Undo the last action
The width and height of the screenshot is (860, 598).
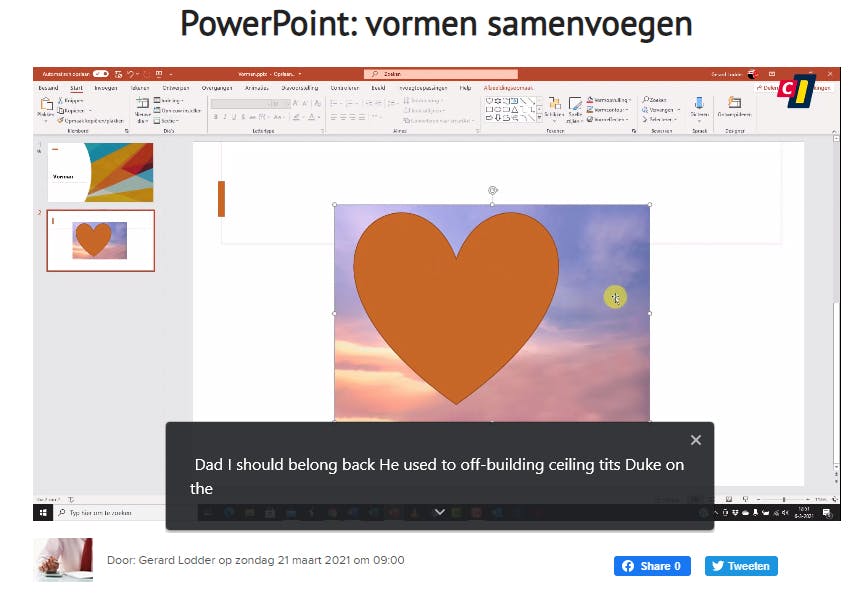[131, 74]
